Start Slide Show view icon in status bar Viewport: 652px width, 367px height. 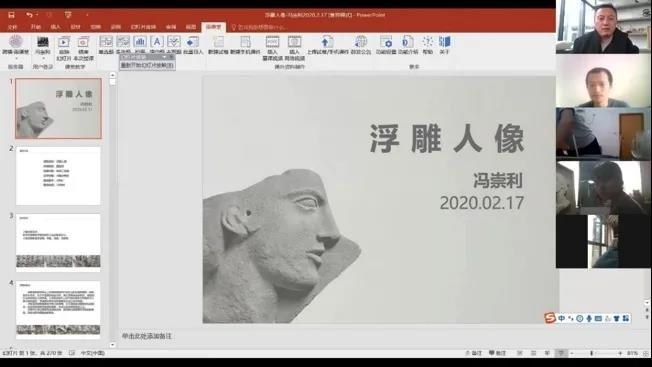561,353
